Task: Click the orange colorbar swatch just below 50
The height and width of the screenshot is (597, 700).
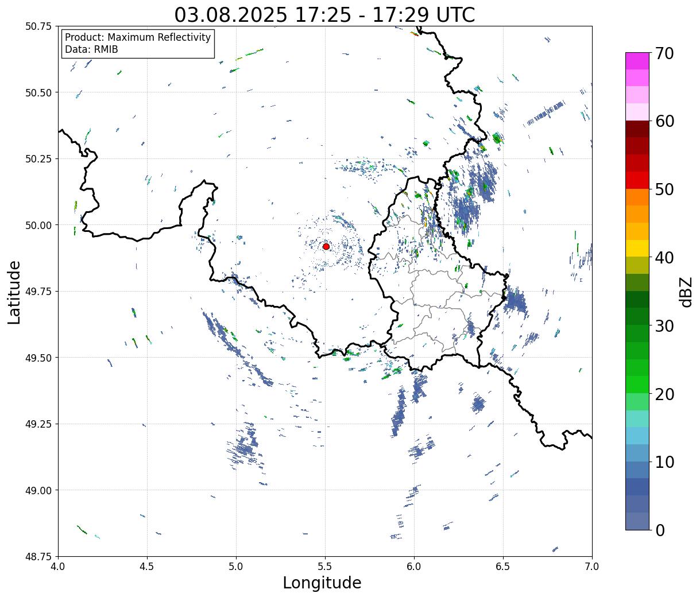Action: pos(637,197)
